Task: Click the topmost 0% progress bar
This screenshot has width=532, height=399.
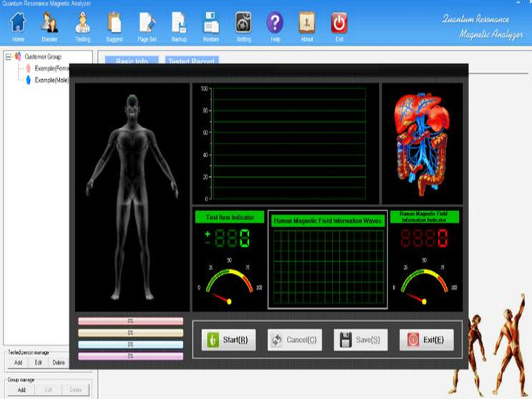Action: tap(130, 321)
